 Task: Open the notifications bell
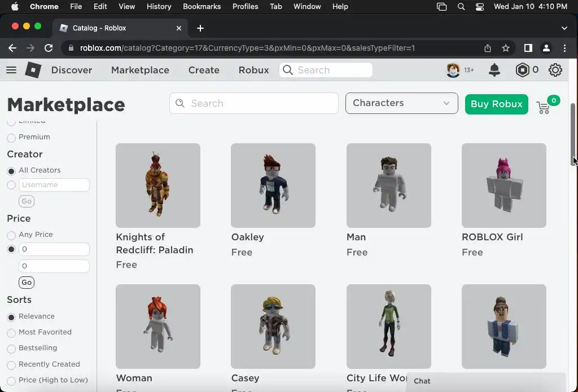coord(494,70)
